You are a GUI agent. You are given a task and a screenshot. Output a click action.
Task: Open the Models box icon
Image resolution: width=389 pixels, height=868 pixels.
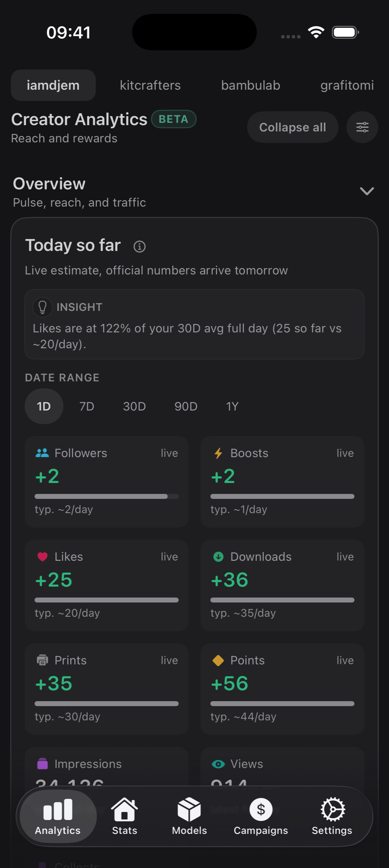click(189, 809)
